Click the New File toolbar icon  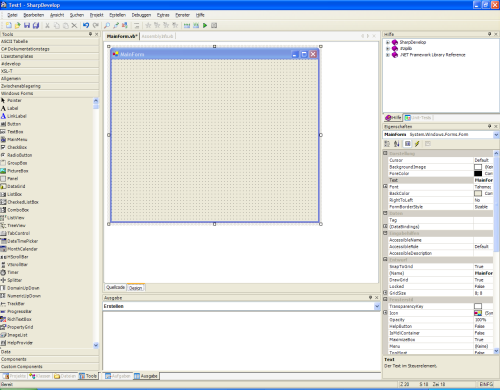point(9,25)
